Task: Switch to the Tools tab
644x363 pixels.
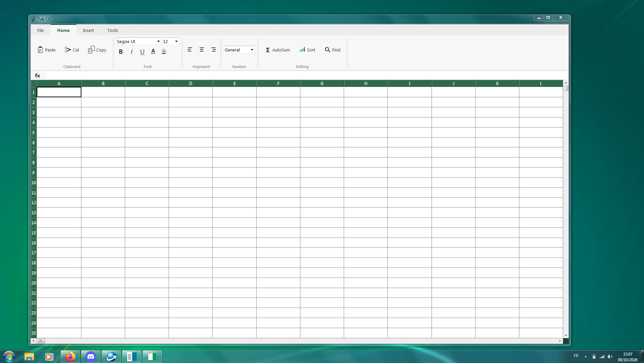Action: pyautogui.click(x=113, y=30)
